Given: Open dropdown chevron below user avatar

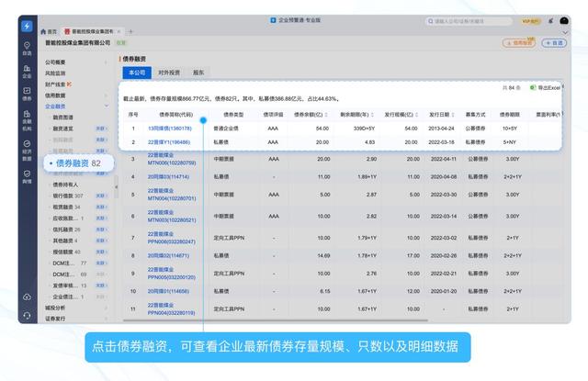Looking at the screenshot, I should (565, 32).
